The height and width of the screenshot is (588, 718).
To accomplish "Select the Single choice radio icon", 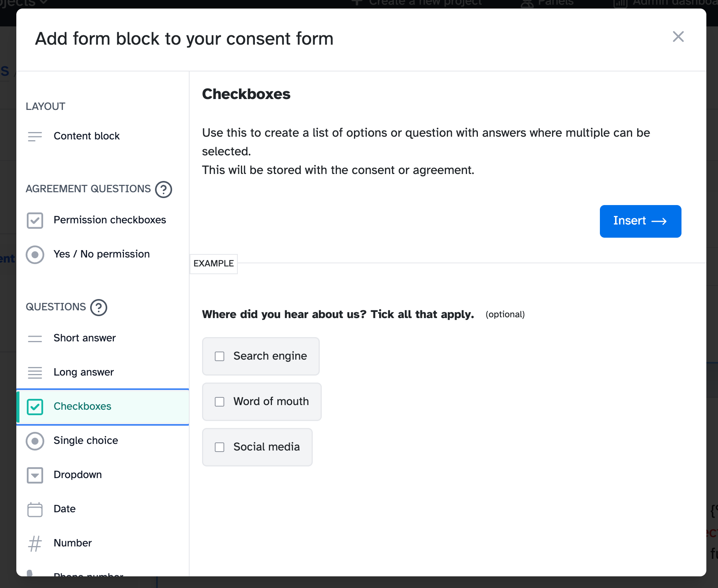I will click(35, 441).
